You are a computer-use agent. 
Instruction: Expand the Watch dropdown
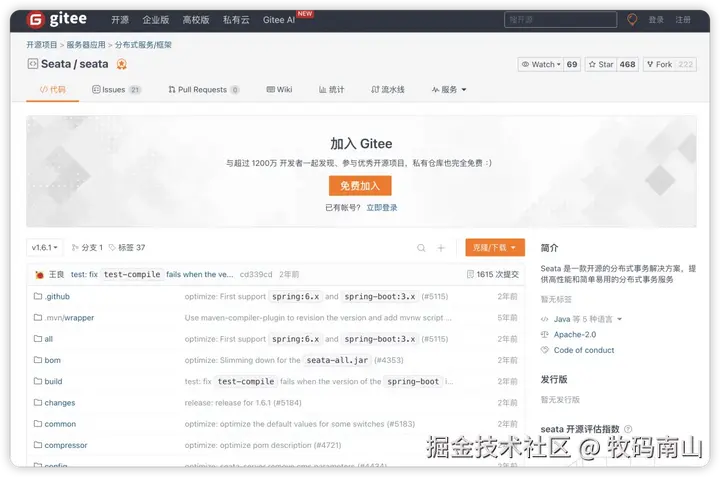[541, 64]
